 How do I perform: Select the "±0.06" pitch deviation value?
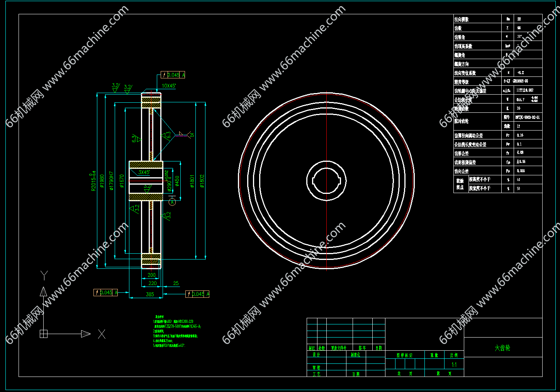[521, 161]
